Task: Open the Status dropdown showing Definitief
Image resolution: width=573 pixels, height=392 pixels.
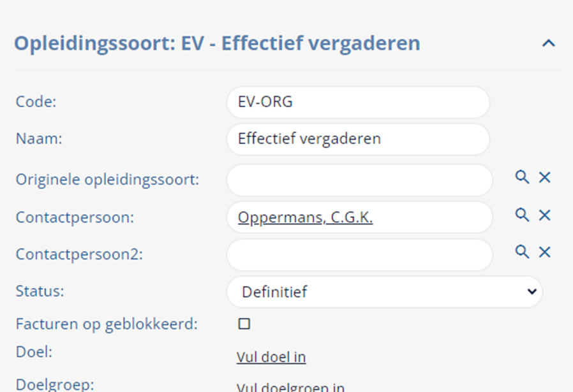Action: pos(384,292)
